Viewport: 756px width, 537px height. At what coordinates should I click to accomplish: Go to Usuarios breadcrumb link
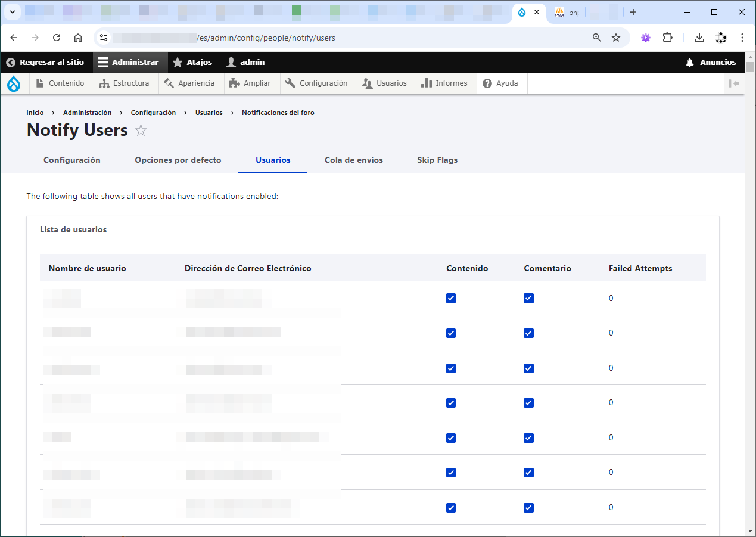tap(209, 113)
